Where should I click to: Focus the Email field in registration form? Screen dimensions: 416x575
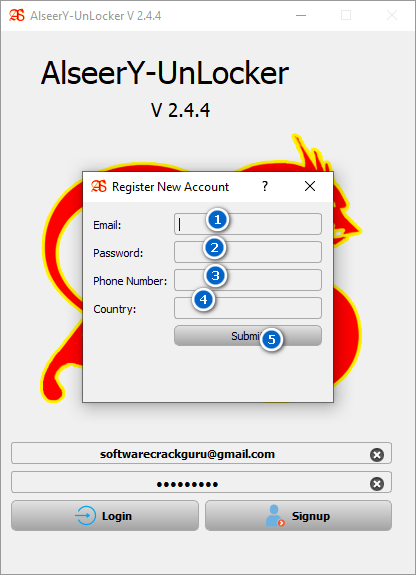pos(248,224)
